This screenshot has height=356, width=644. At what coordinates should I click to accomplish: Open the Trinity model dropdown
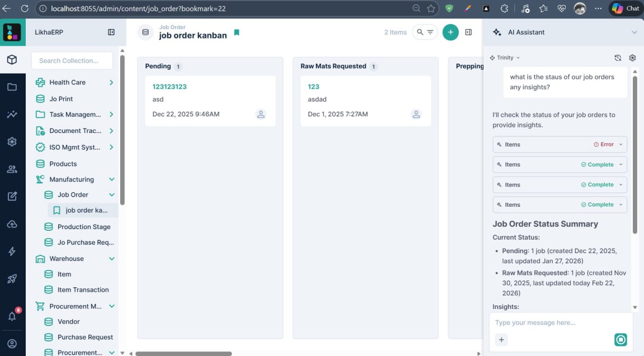[x=504, y=58]
